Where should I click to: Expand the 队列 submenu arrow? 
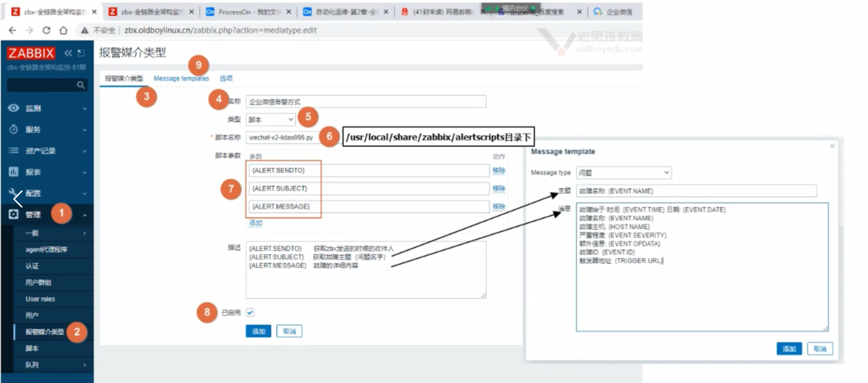pyautogui.click(x=84, y=365)
